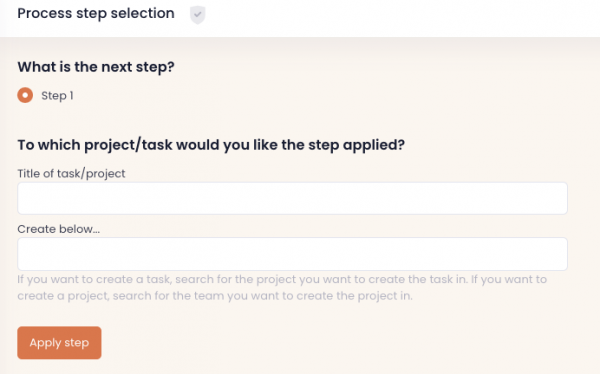The height and width of the screenshot is (374, 600).
Task: Click the shield checkmark icon beside the title
Action: point(197,15)
